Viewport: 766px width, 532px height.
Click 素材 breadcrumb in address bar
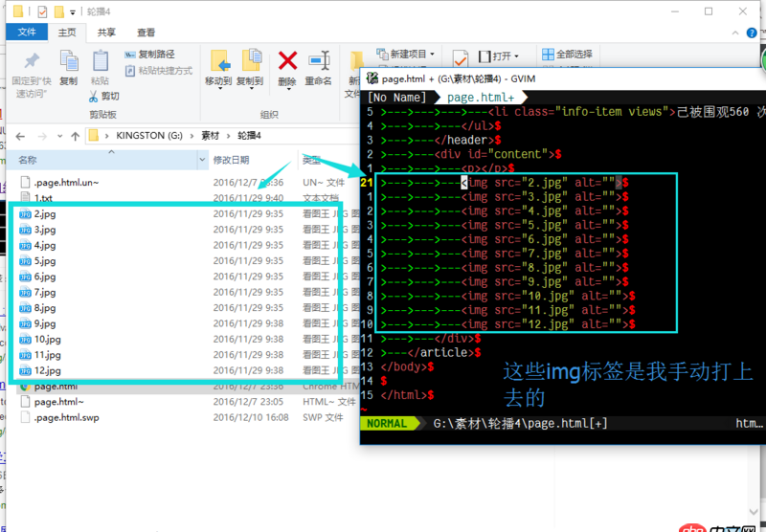coord(211,136)
